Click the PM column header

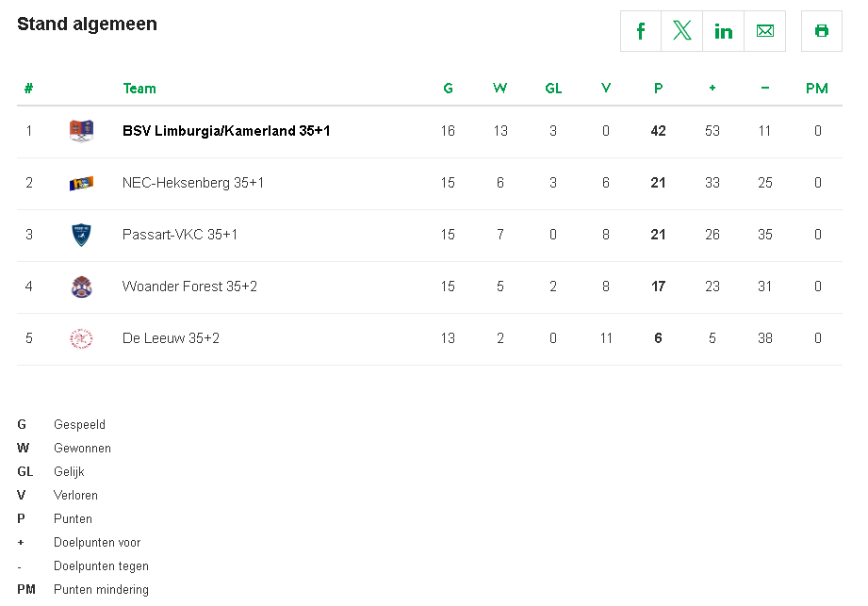pos(817,89)
